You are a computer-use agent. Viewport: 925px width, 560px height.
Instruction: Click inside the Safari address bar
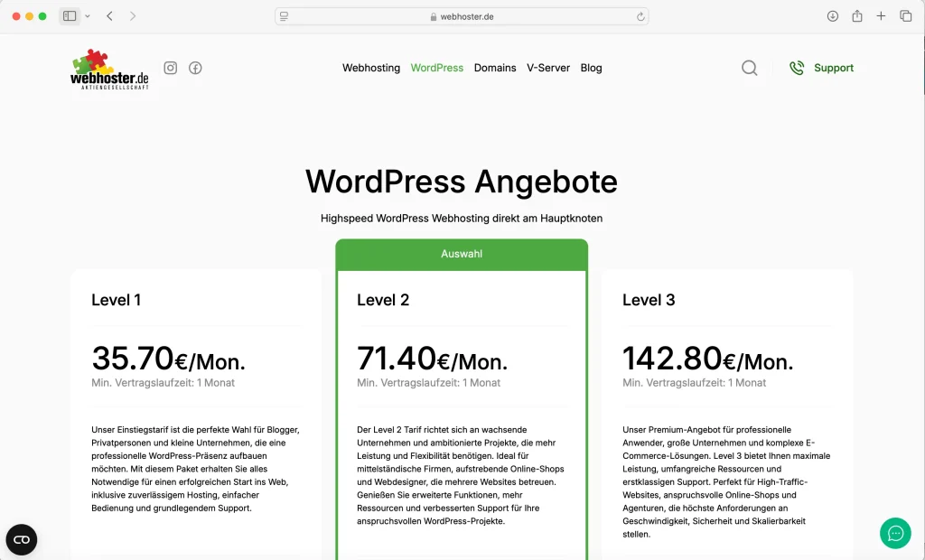tap(461, 15)
